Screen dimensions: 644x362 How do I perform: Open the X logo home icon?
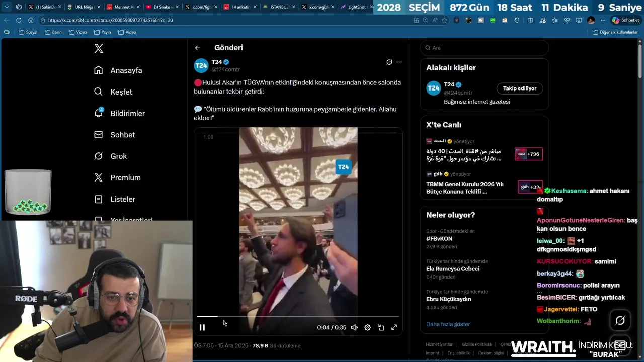pos(99,48)
